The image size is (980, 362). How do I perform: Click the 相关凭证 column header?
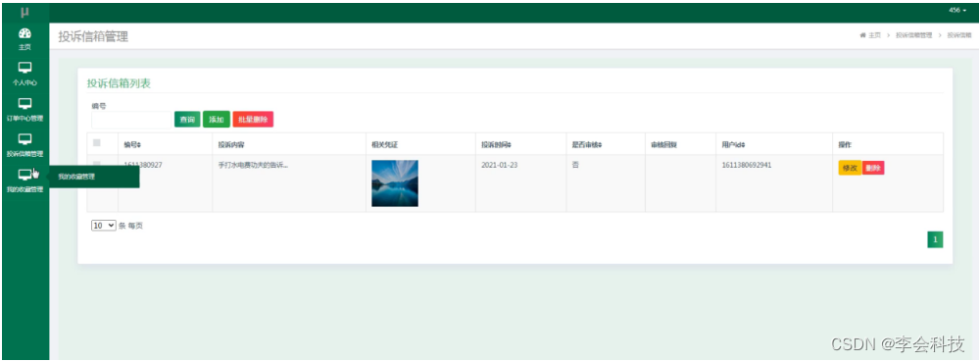point(384,144)
